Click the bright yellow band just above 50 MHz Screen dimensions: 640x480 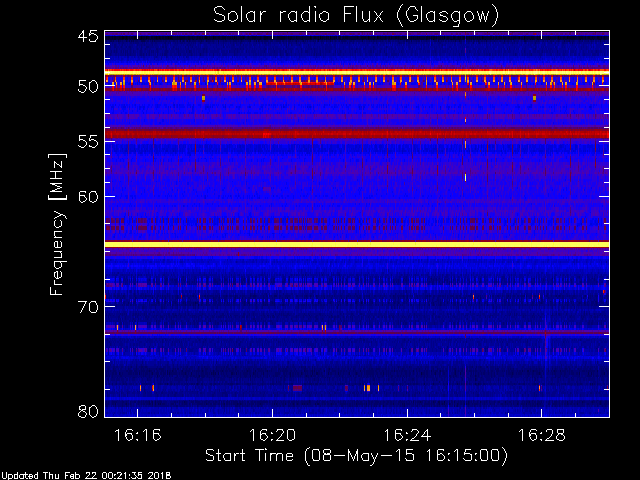[x=357, y=72]
